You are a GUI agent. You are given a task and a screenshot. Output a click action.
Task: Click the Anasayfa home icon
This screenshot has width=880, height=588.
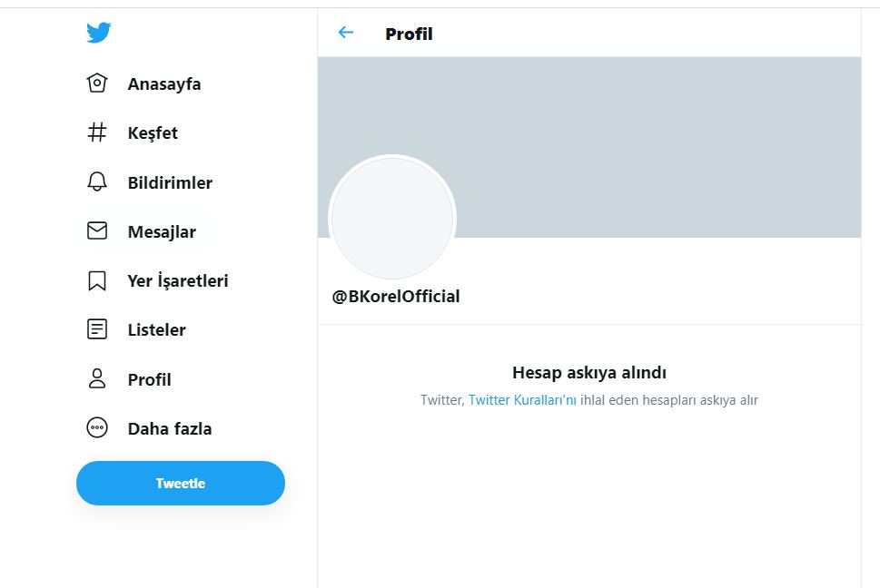click(97, 83)
